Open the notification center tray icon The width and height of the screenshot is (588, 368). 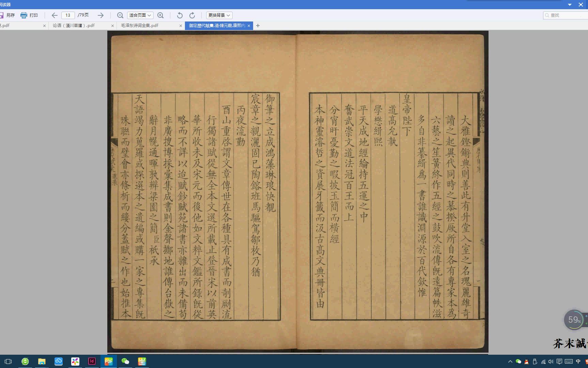coord(559,362)
